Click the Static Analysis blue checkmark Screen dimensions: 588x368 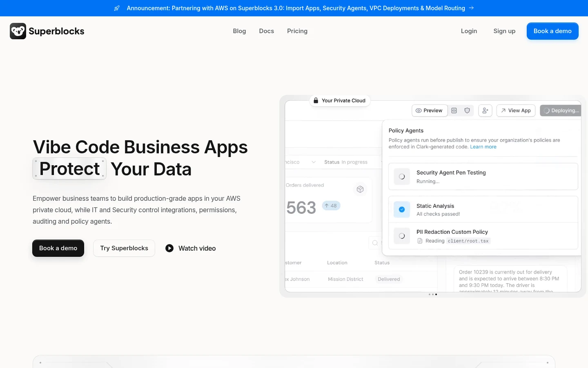[x=402, y=209]
